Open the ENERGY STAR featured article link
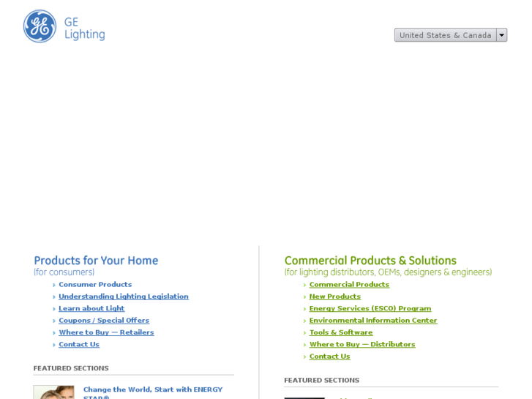The image size is (532, 399). (x=152, y=389)
